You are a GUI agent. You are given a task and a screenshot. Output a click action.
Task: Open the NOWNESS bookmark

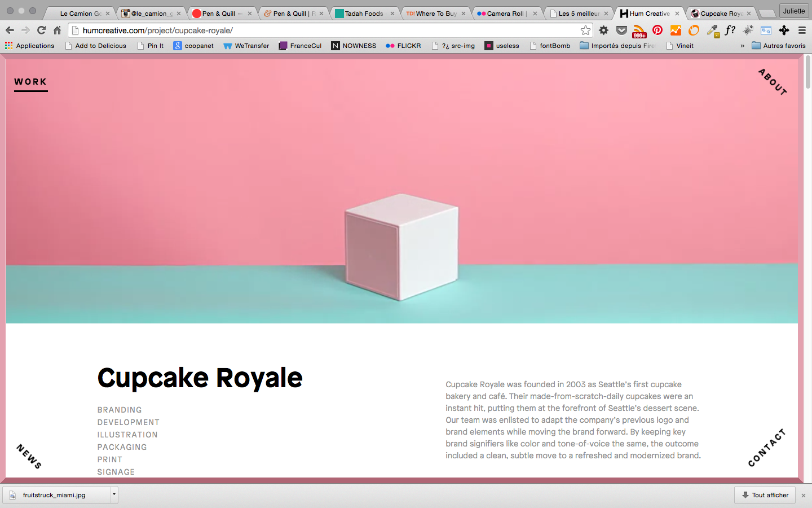click(x=354, y=46)
